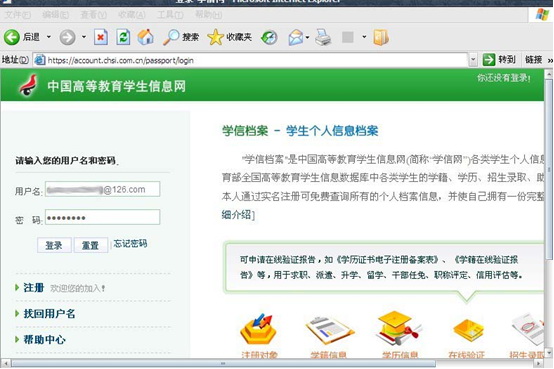Open the 忘记密码 link
Image resolution: width=554 pixels, height=369 pixels.
pos(130,244)
